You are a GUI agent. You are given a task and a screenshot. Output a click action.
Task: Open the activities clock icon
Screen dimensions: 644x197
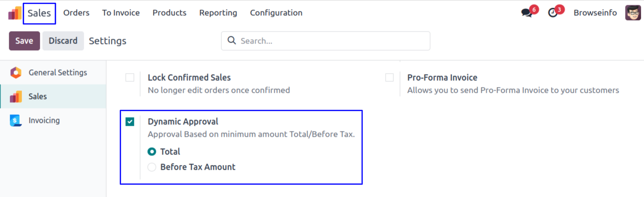(x=553, y=13)
